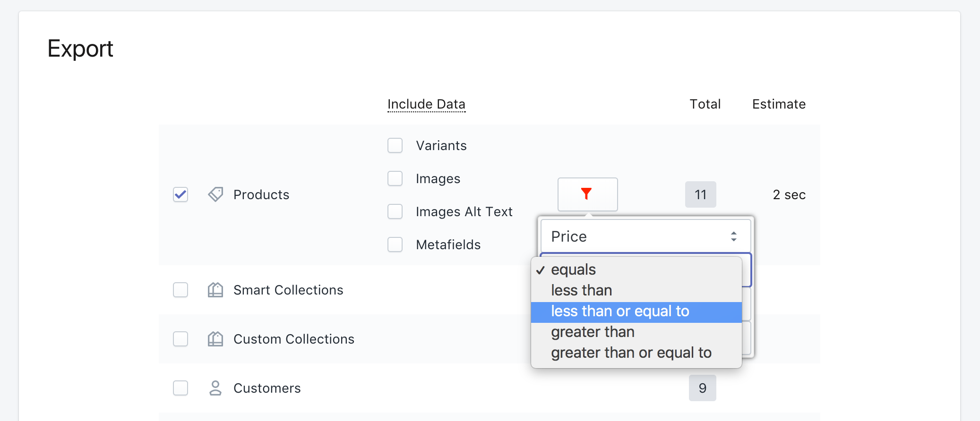Tick the Customers checkbox
Image resolution: width=980 pixels, height=421 pixels.
(181, 388)
